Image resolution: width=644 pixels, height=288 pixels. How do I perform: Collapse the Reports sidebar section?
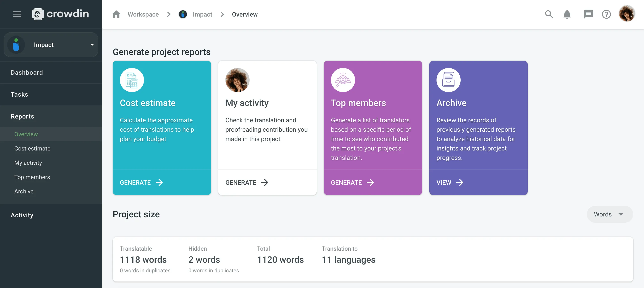point(51,116)
